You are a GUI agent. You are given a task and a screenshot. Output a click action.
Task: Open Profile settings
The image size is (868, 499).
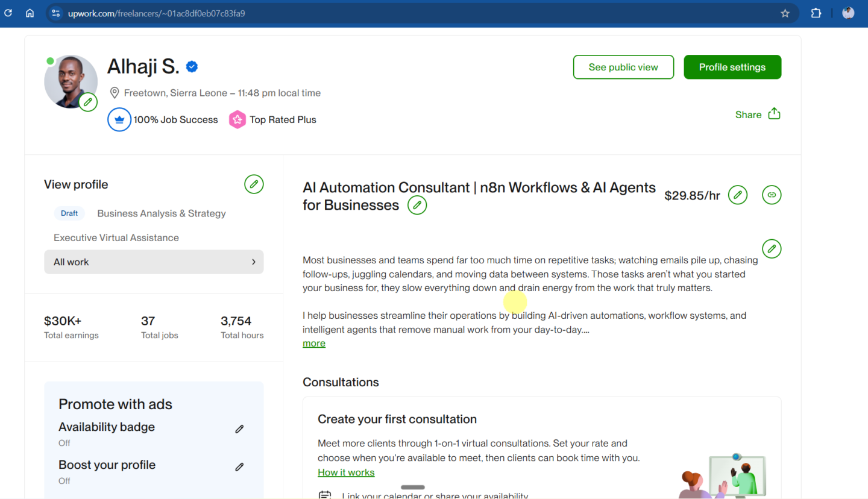click(x=732, y=67)
